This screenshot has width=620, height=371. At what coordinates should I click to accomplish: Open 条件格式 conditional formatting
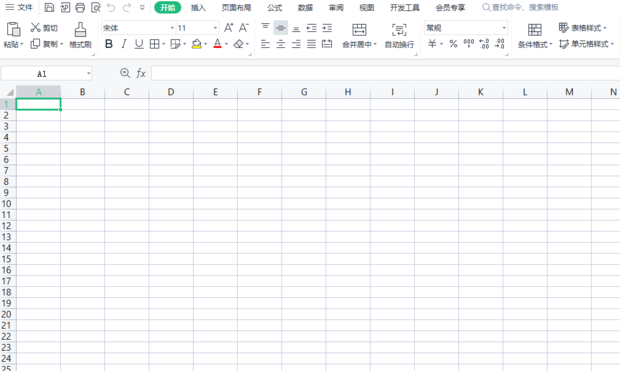click(535, 35)
